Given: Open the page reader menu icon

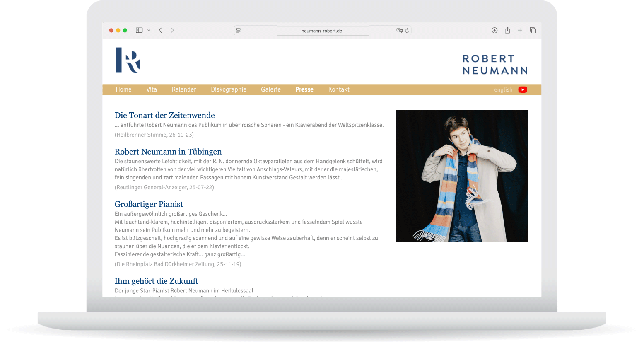Looking at the screenshot, I should [239, 31].
